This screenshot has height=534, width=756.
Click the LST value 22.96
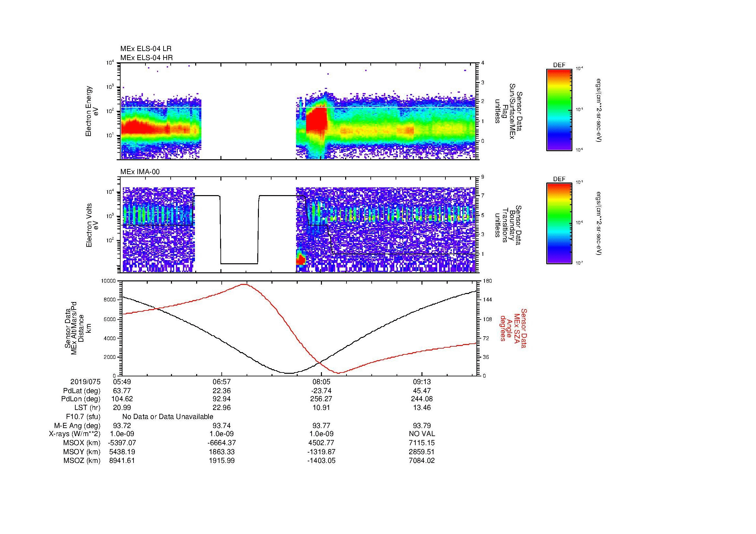(x=222, y=408)
